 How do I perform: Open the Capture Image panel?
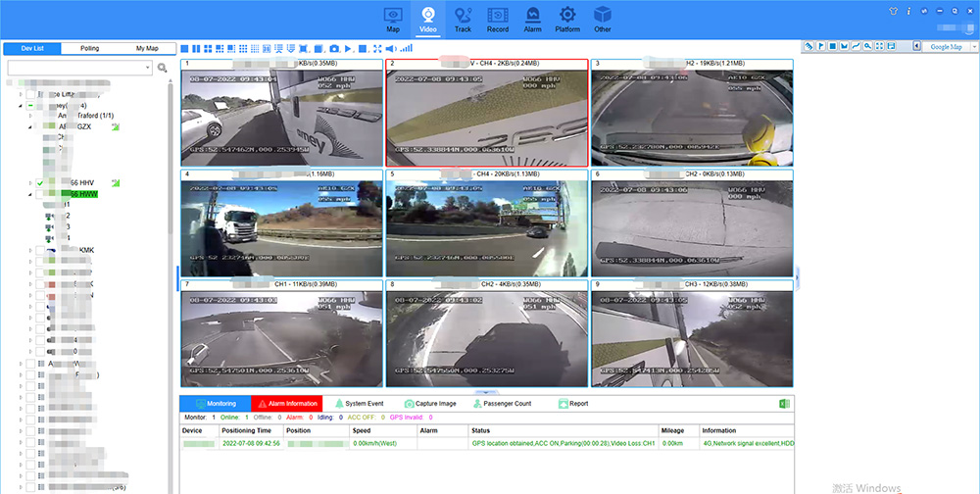[x=429, y=404]
